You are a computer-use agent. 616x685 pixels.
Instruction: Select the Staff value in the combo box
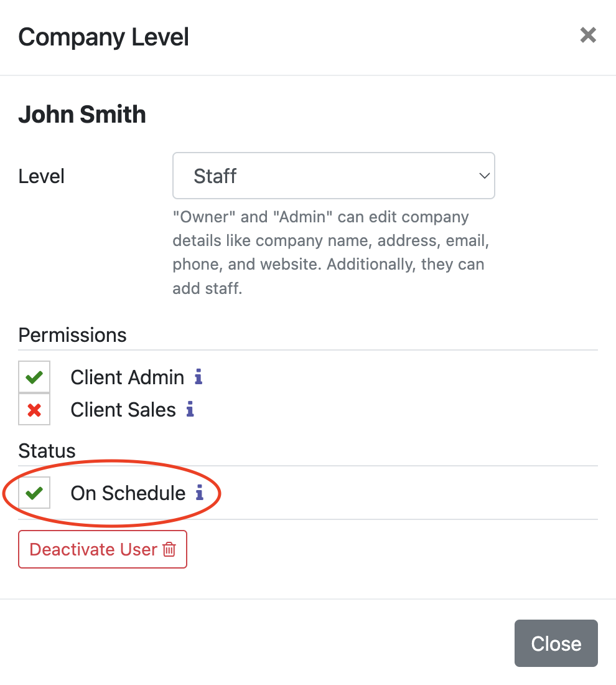(x=334, y=176)
